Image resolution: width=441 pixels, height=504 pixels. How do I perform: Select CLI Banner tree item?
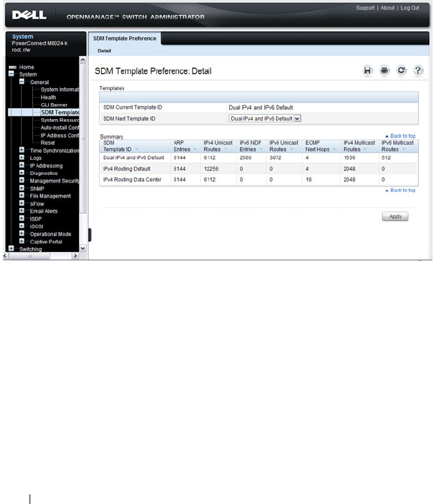click(x=54, y=105)
